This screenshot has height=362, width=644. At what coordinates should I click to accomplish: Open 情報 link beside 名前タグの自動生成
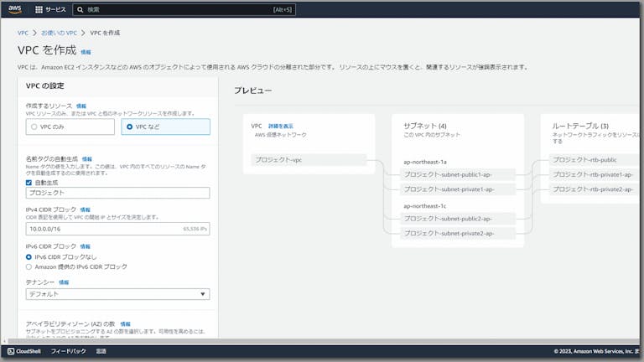[x=87, y=159]
